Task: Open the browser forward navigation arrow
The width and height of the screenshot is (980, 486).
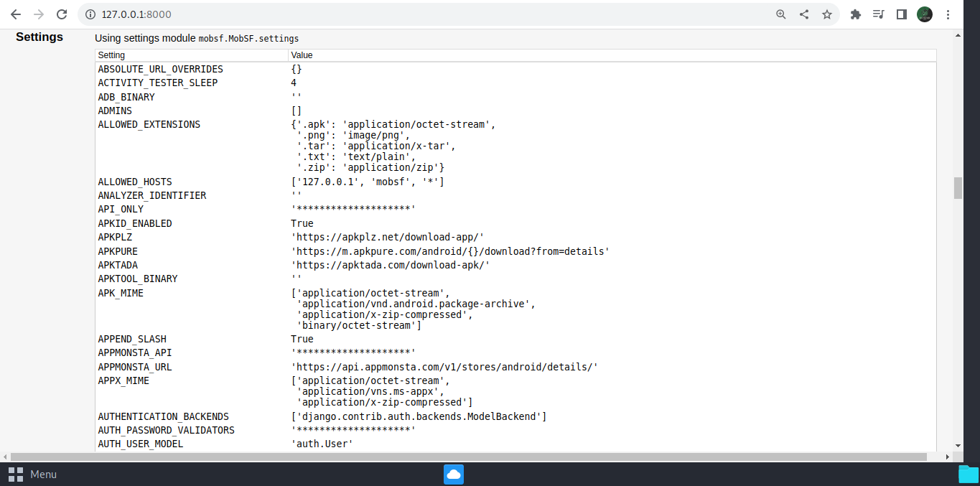Action: [38, 14]
